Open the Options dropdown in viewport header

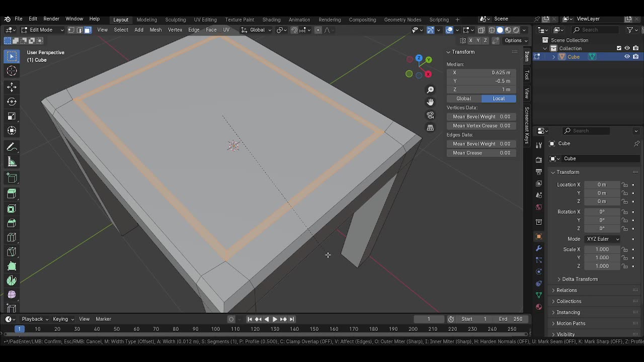tap(516, 41)
